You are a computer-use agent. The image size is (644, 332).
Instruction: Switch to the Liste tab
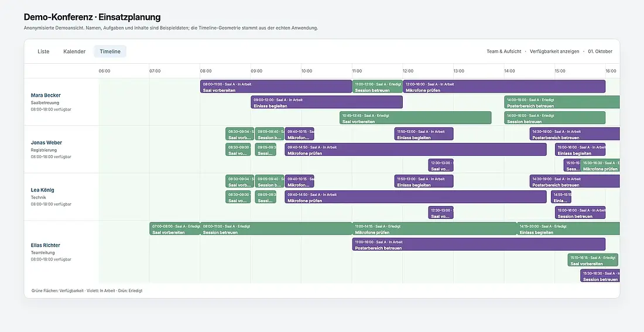click(x=43, y=52)
